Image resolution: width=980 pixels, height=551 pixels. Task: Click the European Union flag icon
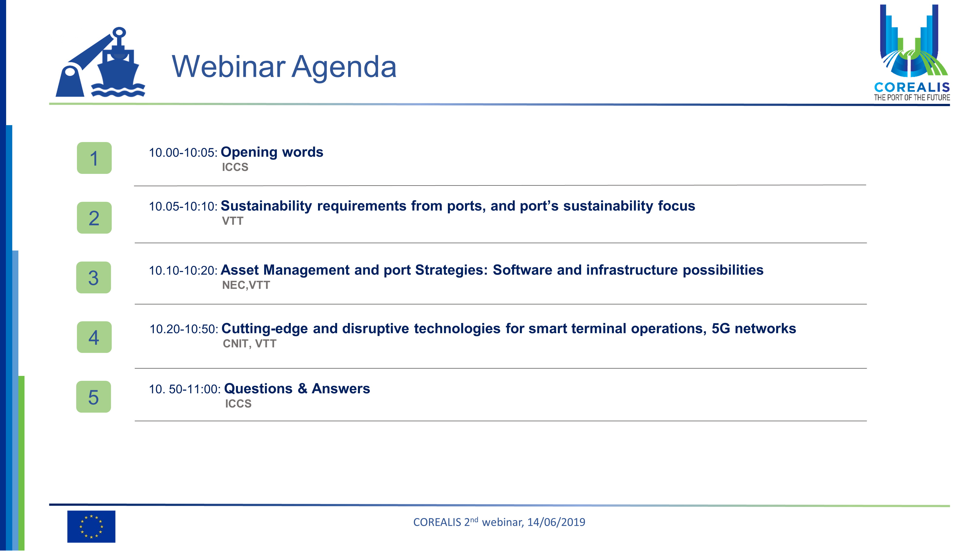point(91,526)
